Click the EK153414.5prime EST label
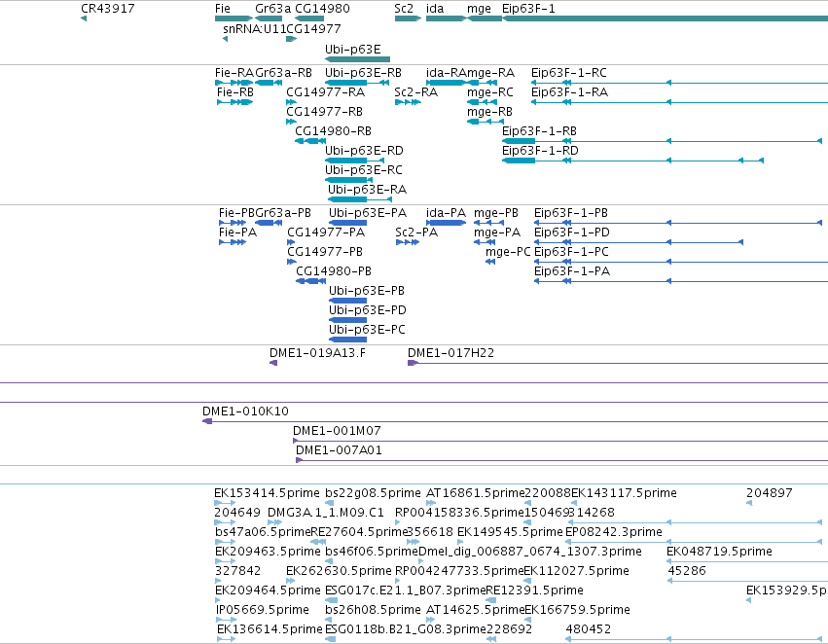This screenshot has height=644, width=828. pyautogui.click(x=267, y=493)
